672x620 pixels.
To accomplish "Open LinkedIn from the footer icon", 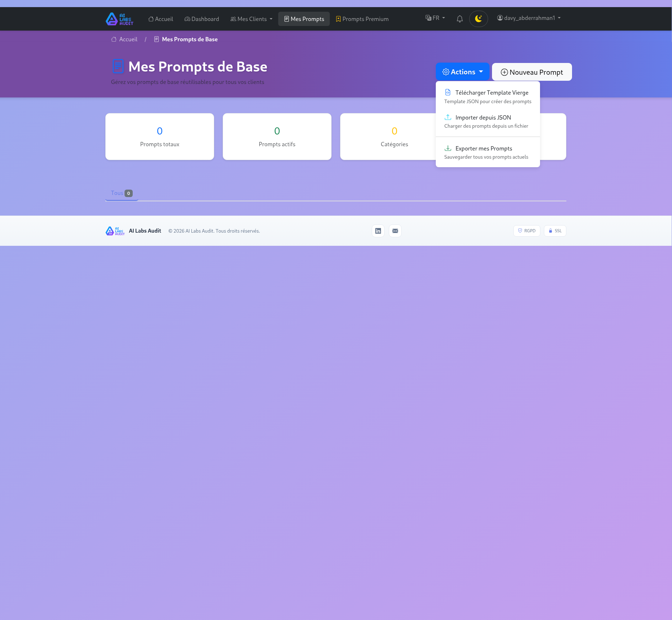I will (x=378, y=230).
